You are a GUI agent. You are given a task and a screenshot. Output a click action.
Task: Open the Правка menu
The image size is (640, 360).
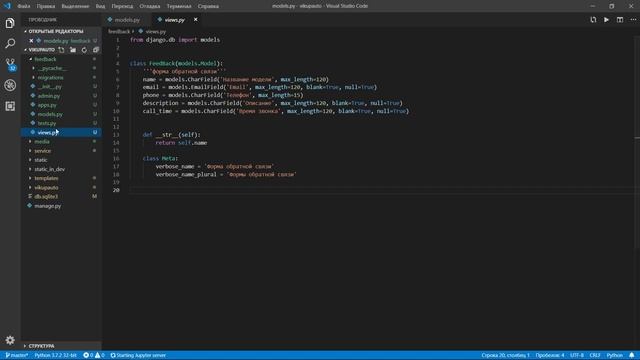(46, 6)
